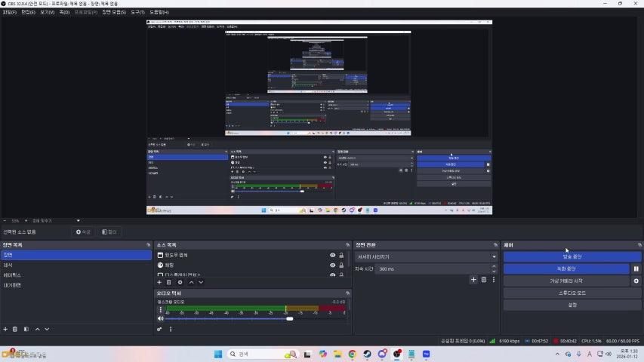Screen dimensions: 644x362
Task: Mute desktop audio via the speaker icon
Action: [x=160, y=318]
